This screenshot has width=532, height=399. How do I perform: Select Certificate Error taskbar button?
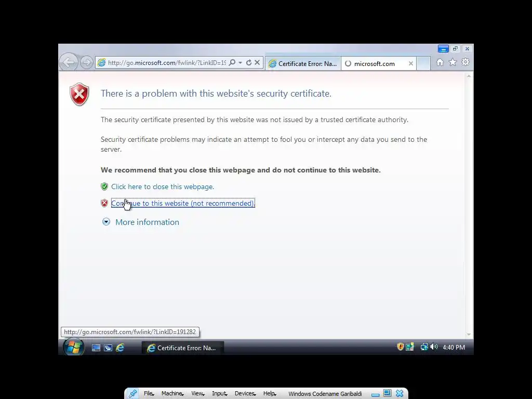click(x=182, y=348)
